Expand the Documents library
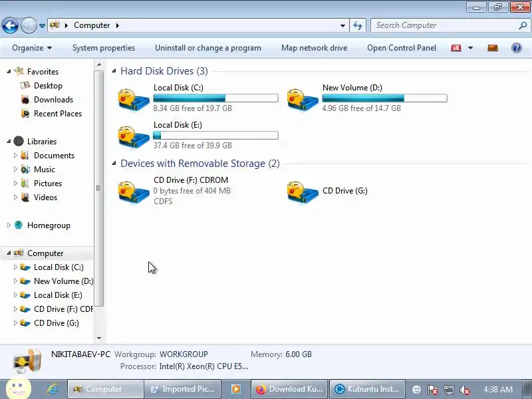 tap(15, 155)
